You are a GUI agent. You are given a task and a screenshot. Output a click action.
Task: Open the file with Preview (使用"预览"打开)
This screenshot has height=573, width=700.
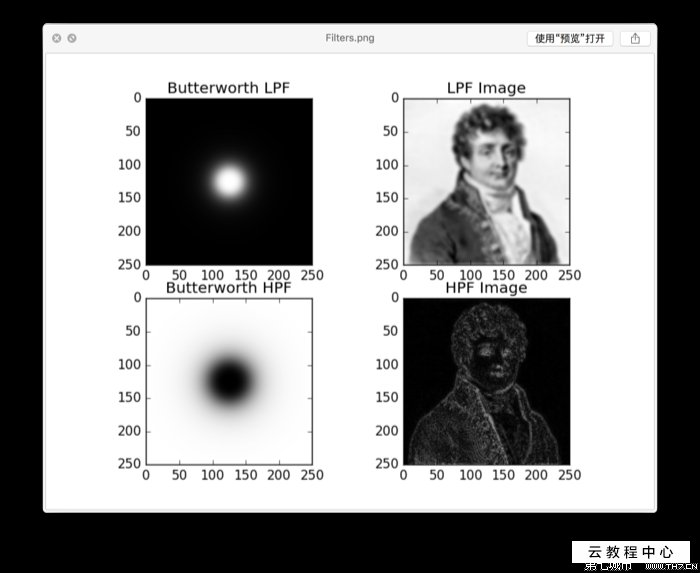pyautogui.click(x=570, y=38)
